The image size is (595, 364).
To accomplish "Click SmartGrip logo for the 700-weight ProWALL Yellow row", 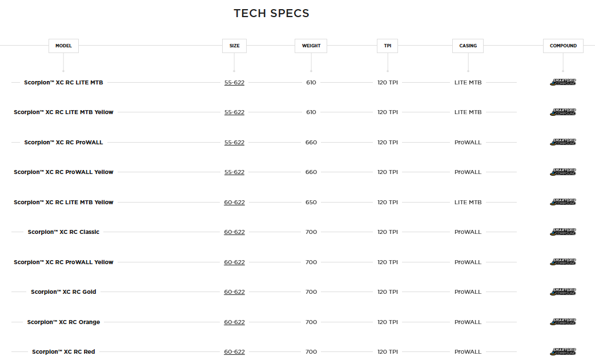I will (563, 262).
